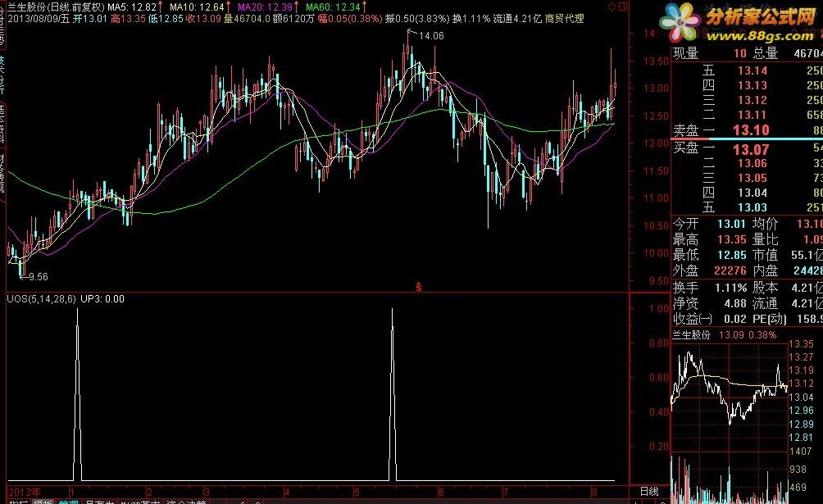Click the intraday mini volume bars
Viewport: 823px width, 504px height.
tap(730, 480)
